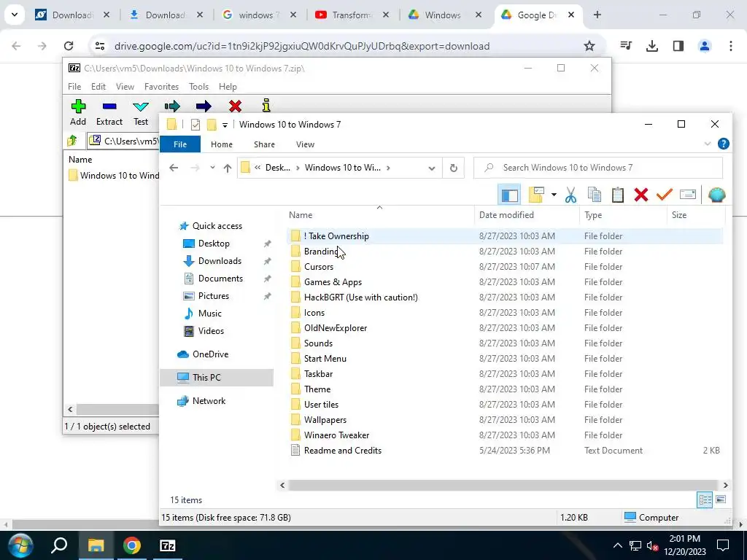Click the shell globe icon in Explorer toolbar
The height and width of the screenshot is (560, 747).
(x=716, y=195)
